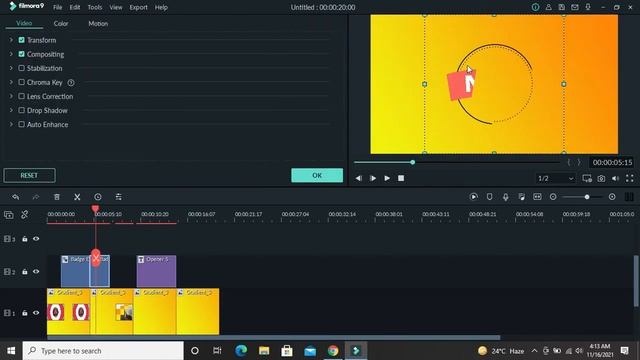The image size is (640, 360).
Task: Click the Redo arrow icon
Action: tap(36, 197)
